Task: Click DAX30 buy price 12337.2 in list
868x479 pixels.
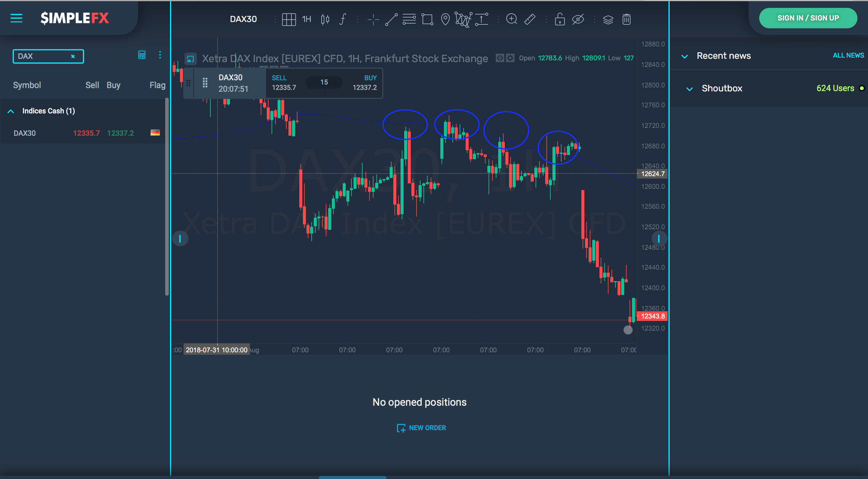Action: 120,133
